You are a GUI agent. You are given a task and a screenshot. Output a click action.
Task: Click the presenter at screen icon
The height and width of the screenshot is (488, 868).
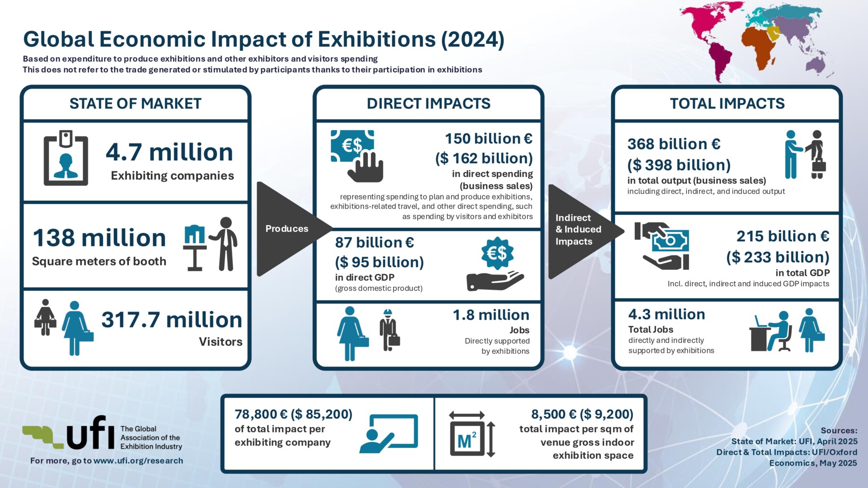(x=389, y=434)
